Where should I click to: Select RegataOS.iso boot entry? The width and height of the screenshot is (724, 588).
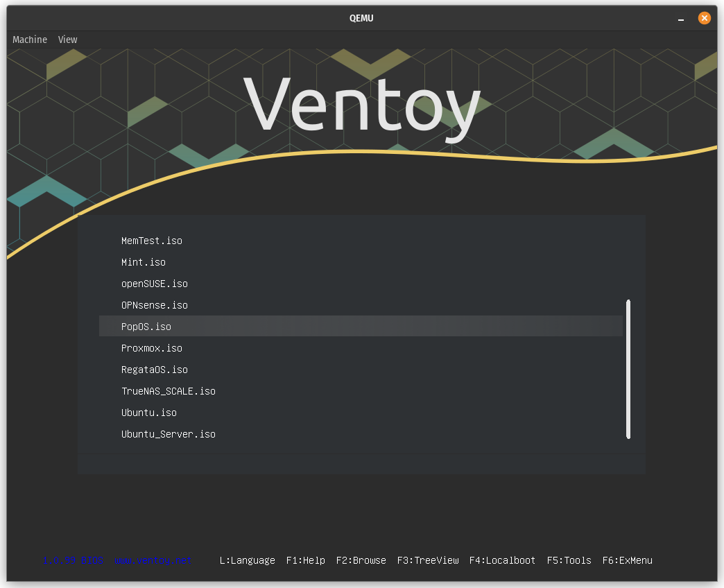(x=361, y=370)
